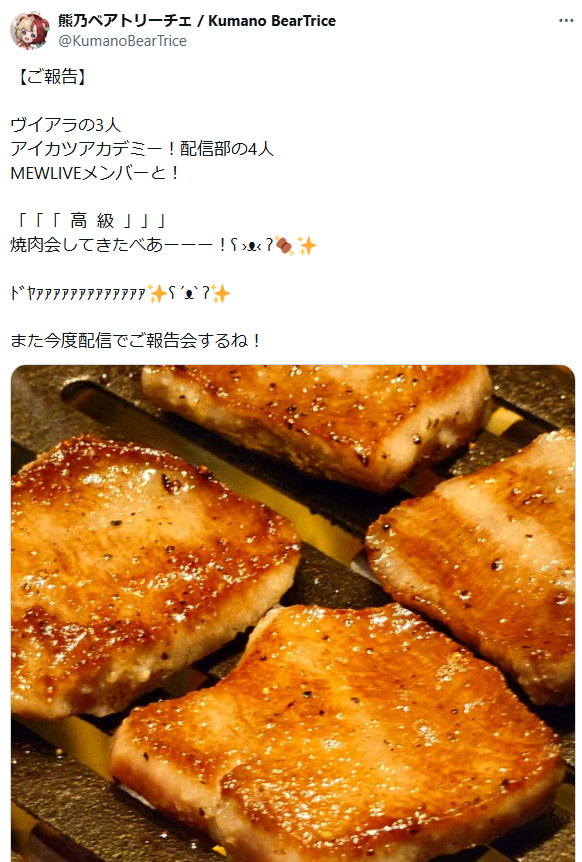Click the 「「「高級」」」 text line

(91, 221)
